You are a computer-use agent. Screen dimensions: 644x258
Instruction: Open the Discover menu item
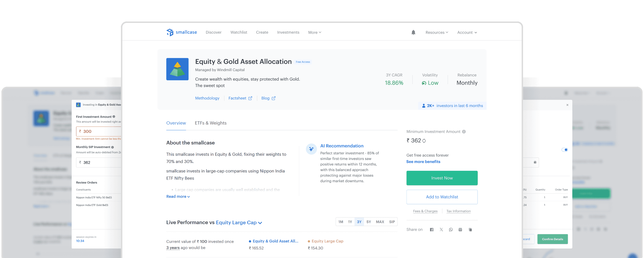point(213,32)
